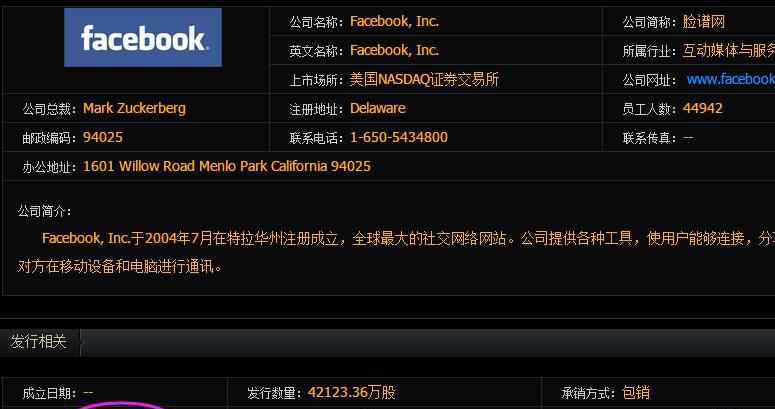Open the www.facebook company website link
Screen dimensions: 775x409
731,79
